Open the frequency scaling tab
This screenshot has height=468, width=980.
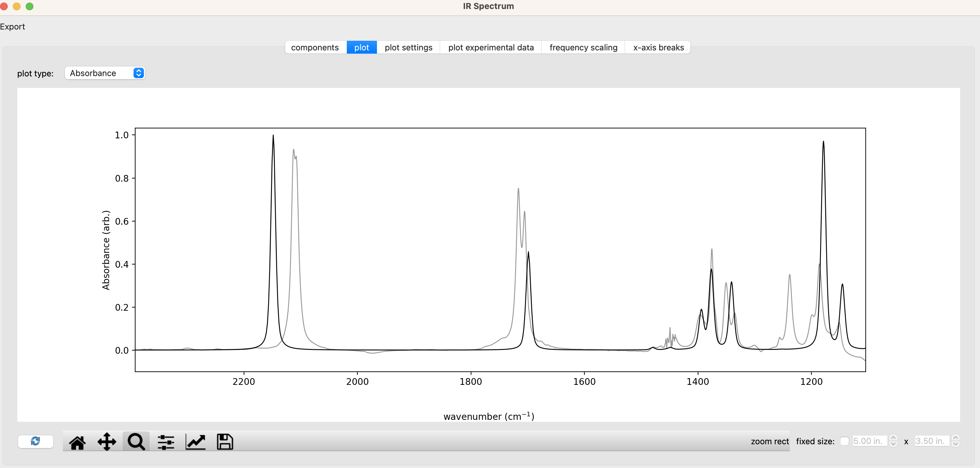[583, 48]
